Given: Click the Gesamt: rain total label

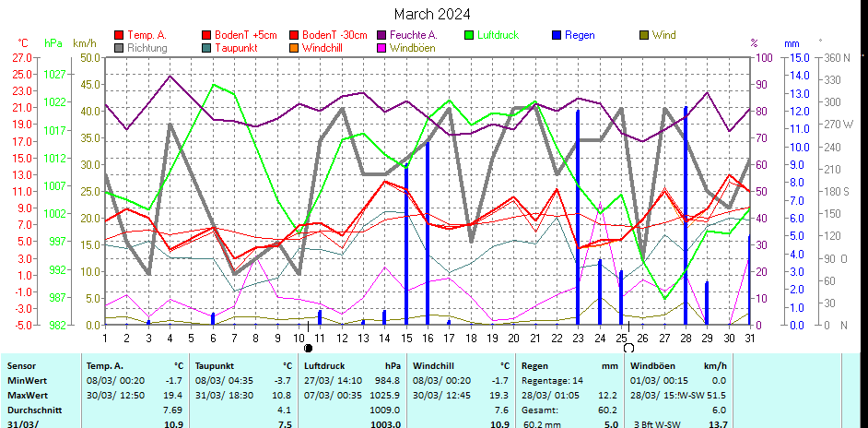Looking at the screenshot, I should 539,410.
